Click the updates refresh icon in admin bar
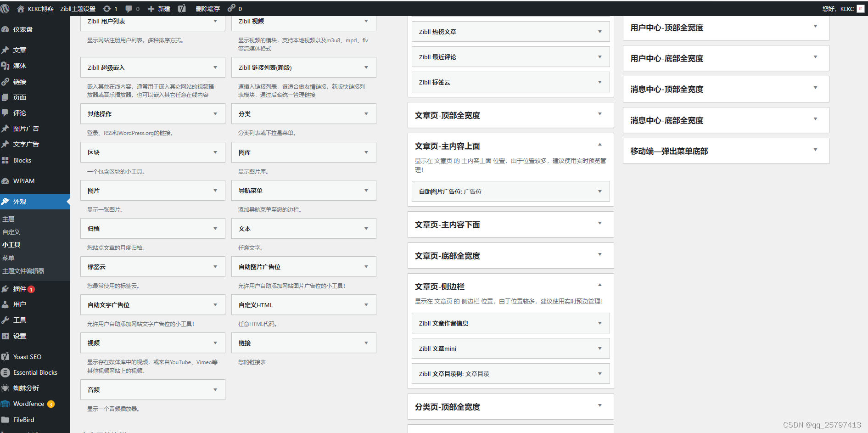 pyautogui.click(x=107, y=9)
